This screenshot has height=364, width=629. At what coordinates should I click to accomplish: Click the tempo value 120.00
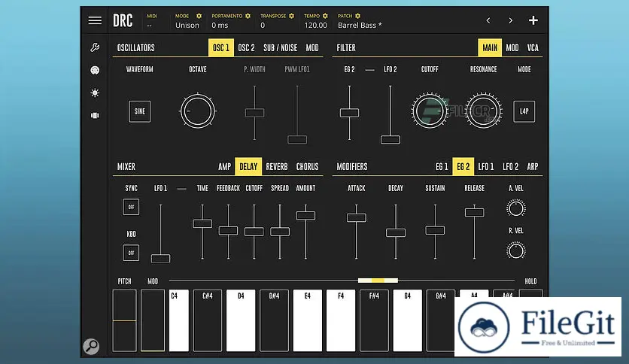pos(316,26)
